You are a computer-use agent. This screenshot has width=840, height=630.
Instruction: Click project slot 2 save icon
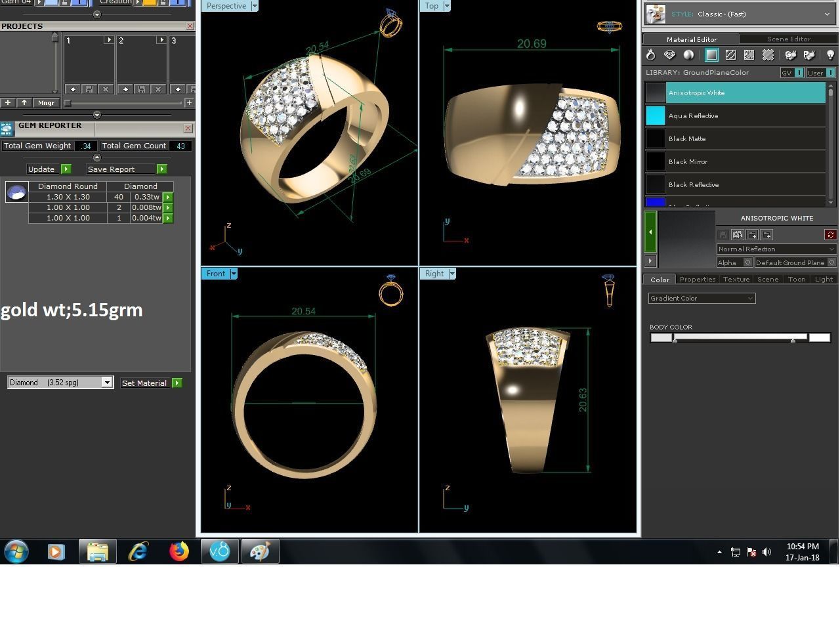pos(142,89)
